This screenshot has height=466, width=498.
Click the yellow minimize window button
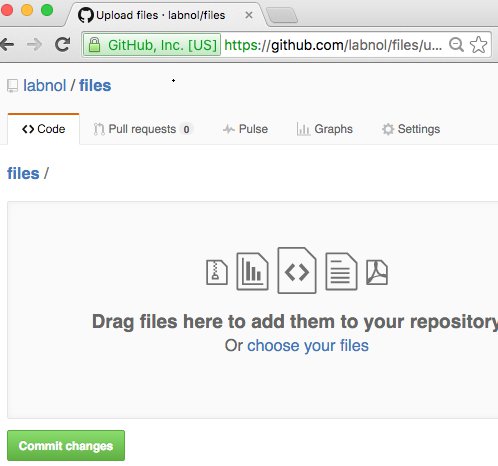(27, 10)
